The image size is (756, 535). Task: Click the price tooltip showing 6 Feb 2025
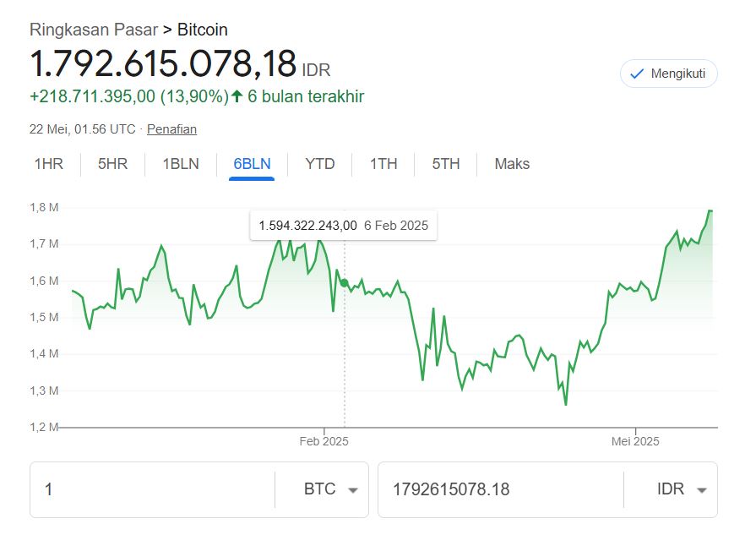342,226
